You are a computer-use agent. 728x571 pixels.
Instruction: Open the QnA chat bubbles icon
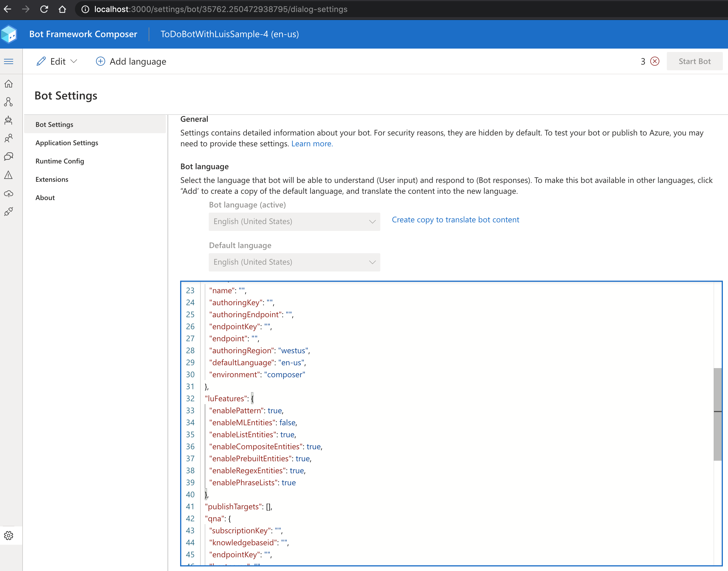[9, 156]
